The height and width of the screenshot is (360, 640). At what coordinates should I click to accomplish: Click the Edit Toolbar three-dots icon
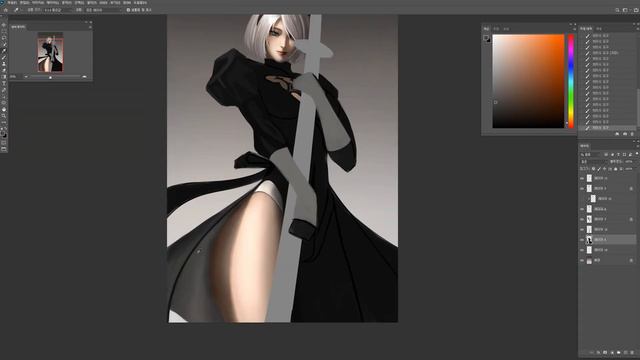point(4,122)
